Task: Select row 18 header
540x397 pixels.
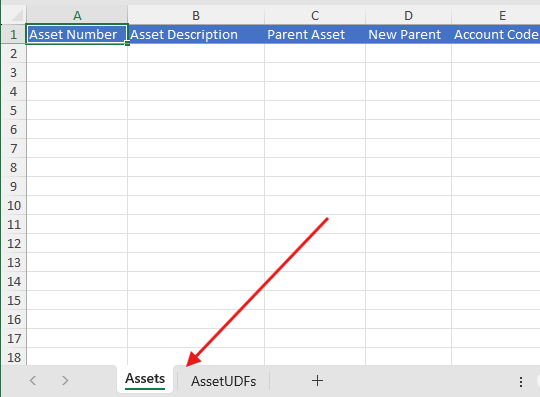Action: click(14, 357)
